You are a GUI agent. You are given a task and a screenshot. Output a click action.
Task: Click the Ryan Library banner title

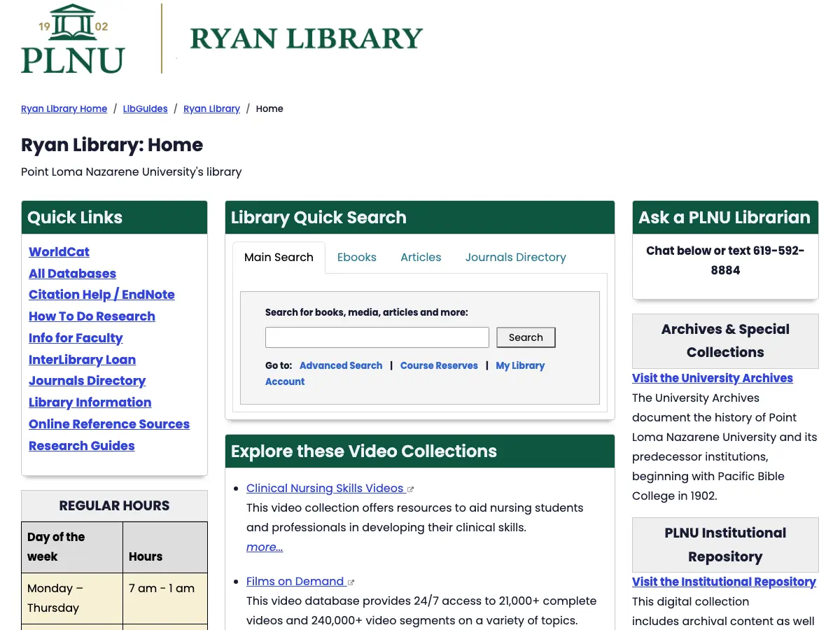tap(307, 38)
